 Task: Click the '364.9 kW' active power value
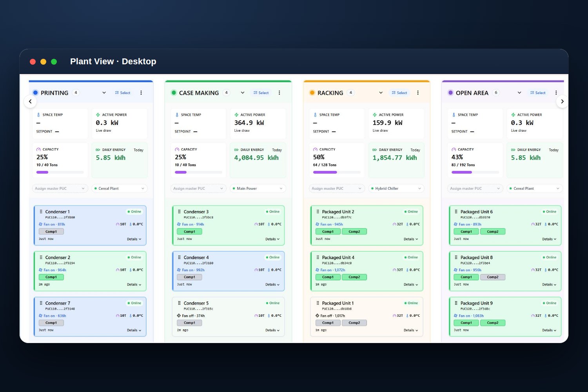pyautogui.click(x=249, y=123)
